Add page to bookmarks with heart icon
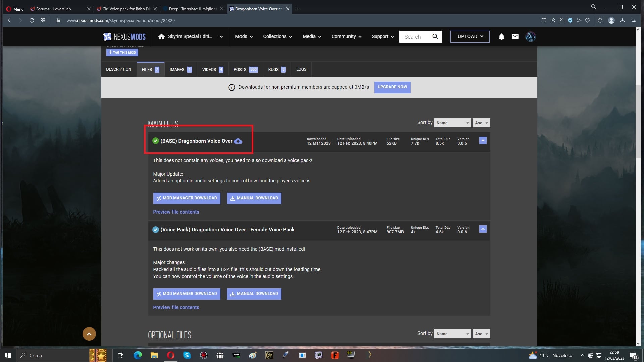Image resolution: width=644 pixels, height=362 pixels. pos(588,20)
